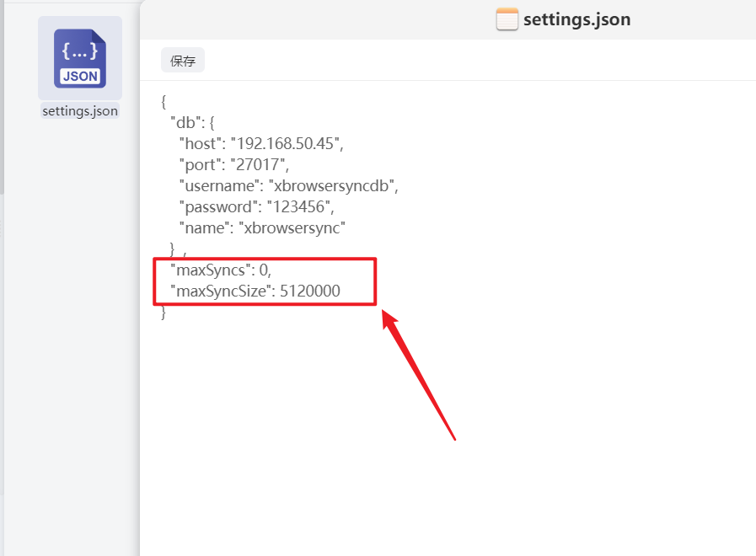Image resolution: width=756 pixels, height=556 pixels.
Task: Click the "db": { line
Action: (x=192, y=122)
